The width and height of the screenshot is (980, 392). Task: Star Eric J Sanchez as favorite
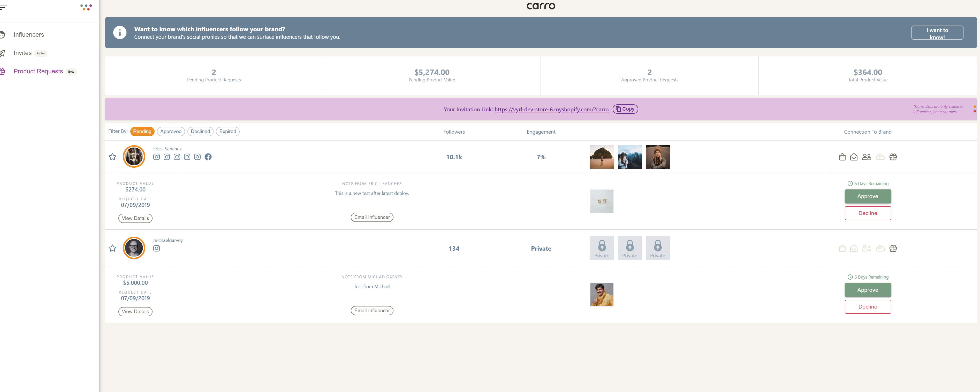112,157
